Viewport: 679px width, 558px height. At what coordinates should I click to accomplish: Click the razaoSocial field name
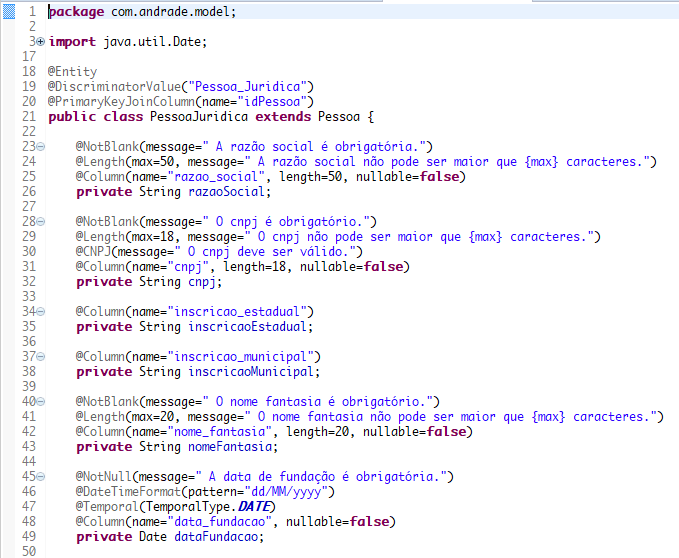tap(226, 192)
